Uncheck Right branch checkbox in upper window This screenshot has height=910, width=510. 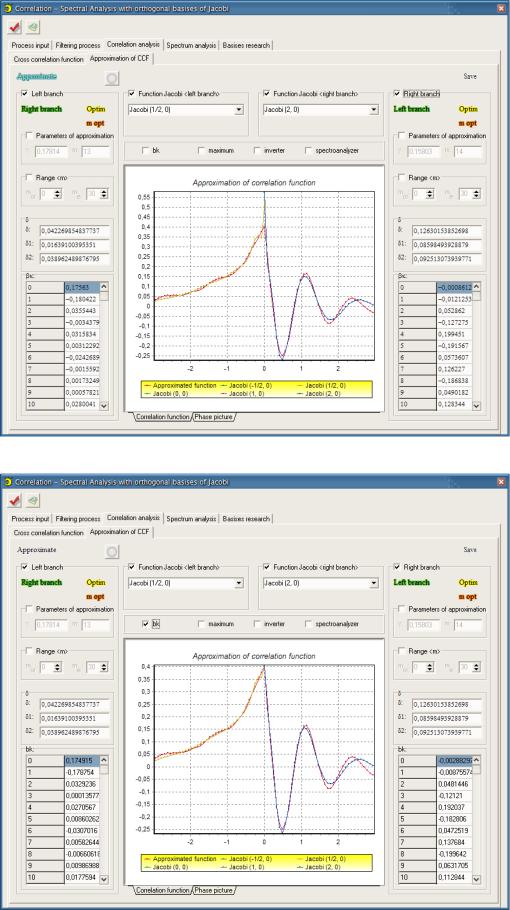[x=397, y=93]
